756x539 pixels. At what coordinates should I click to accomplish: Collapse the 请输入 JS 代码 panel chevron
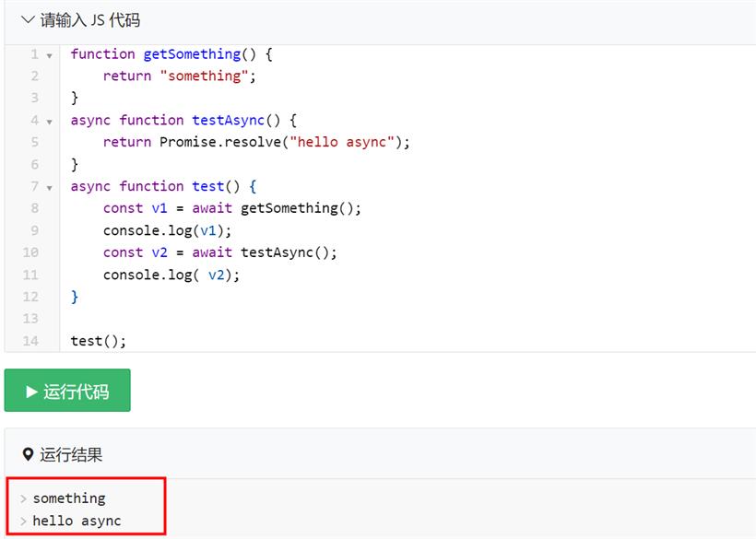[x=28, y=19]
